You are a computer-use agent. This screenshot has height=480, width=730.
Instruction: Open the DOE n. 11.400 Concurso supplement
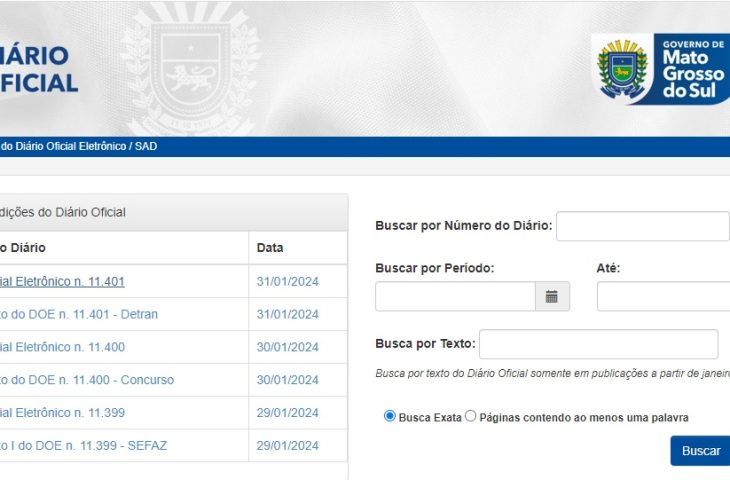click(86, 380)
